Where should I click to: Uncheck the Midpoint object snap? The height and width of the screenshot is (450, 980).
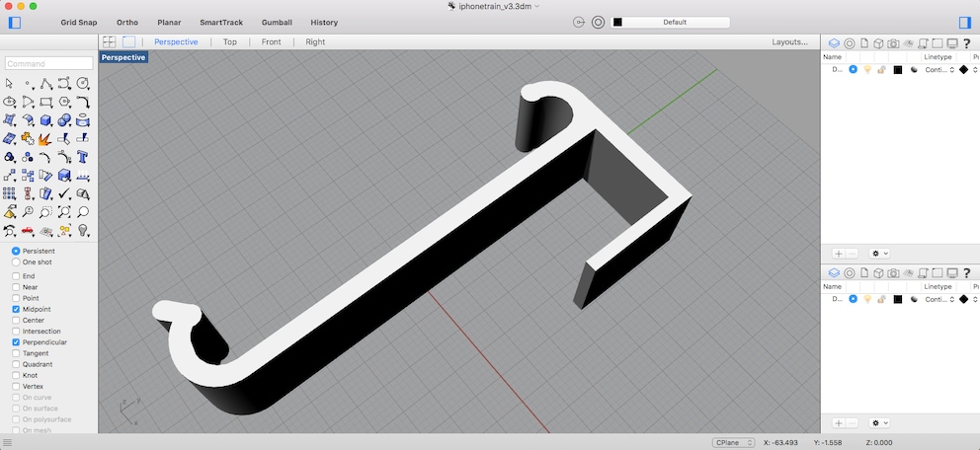pyautogui.click(x=16, y=309)
